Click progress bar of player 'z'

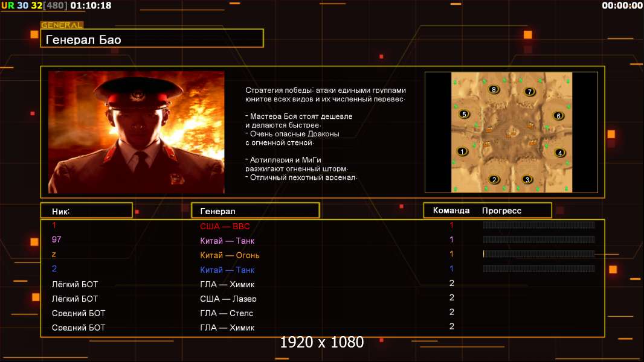click(539, 254)
